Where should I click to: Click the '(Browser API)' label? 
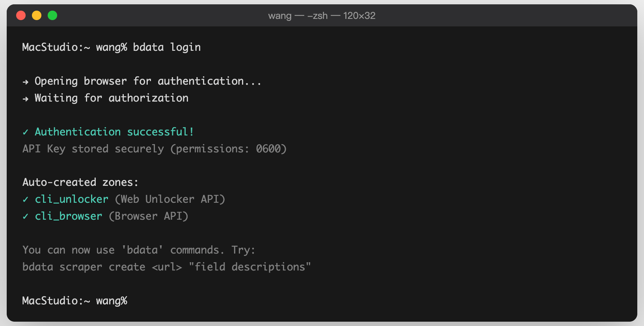[x=149, y=216]
